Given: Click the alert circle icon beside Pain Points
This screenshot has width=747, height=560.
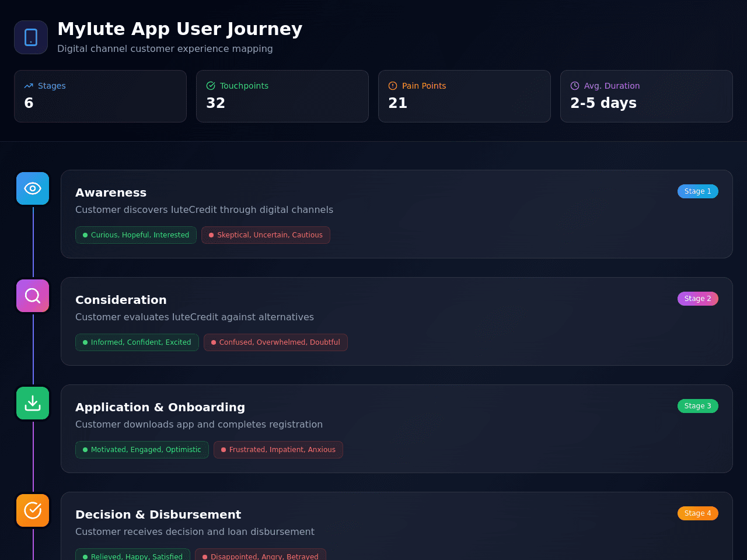Looking at the screenshot, I should coord(393,86).
